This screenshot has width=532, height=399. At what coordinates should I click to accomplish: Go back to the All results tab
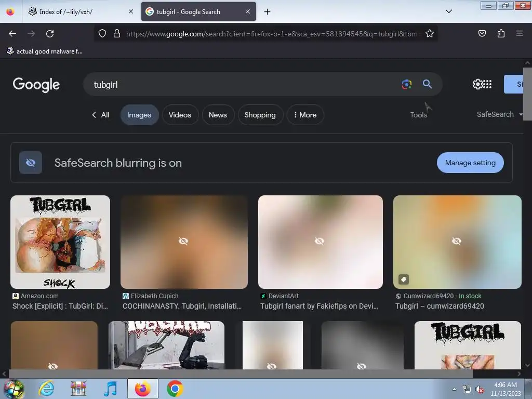point(101,115)
